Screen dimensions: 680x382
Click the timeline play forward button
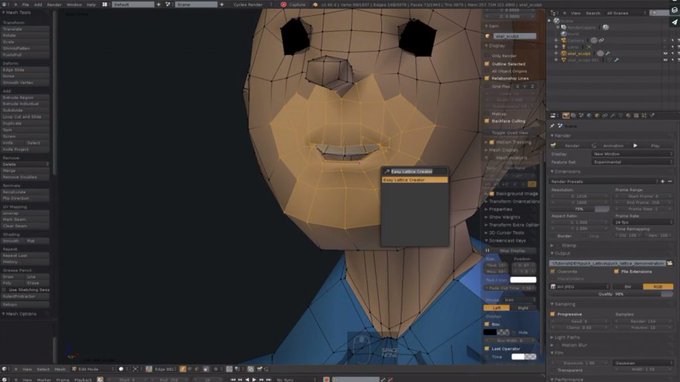[x=254, y=379]
